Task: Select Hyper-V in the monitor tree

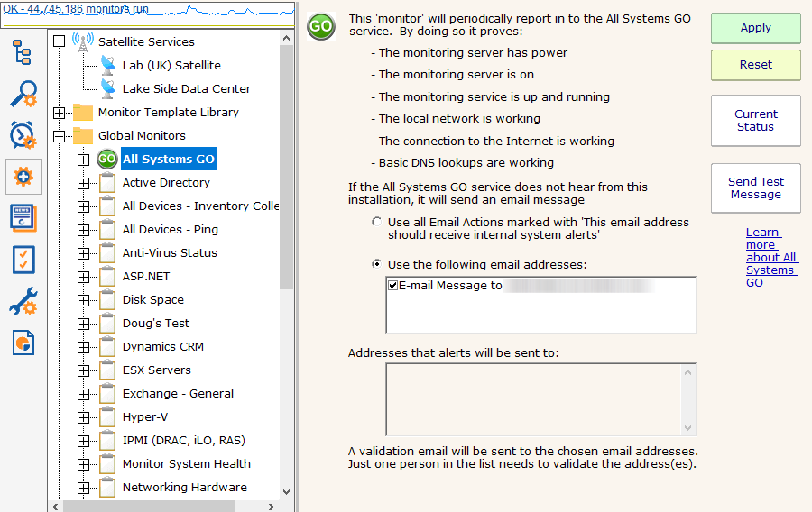Action: 146,417
